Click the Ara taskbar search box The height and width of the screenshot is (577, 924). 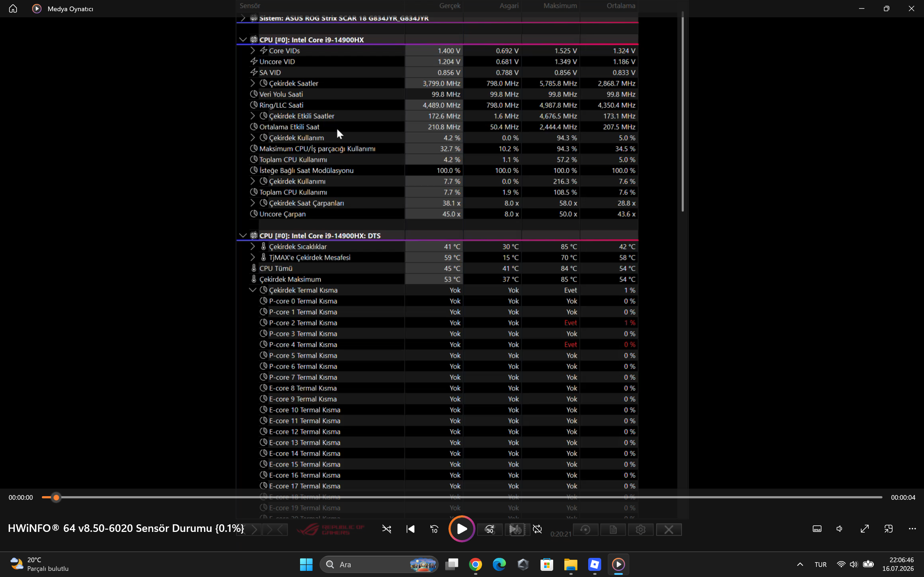point(379,564)
